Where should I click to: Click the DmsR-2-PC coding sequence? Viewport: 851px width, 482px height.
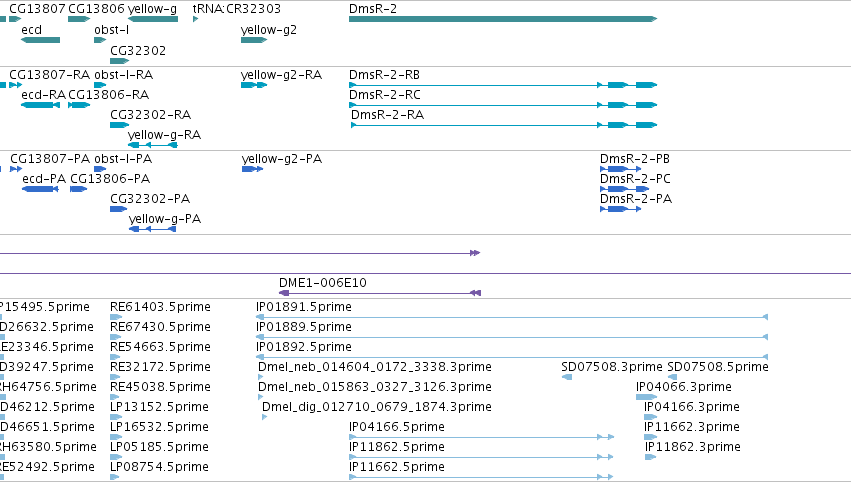625,189
